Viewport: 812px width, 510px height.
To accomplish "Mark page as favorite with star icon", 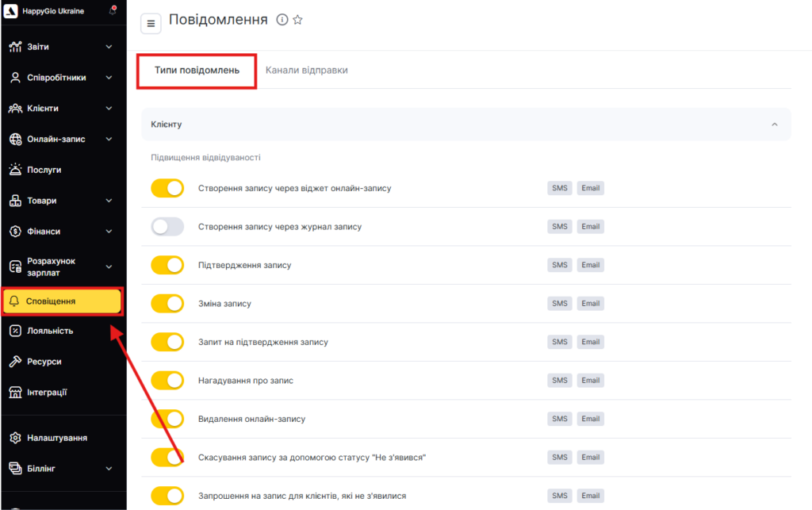I will (x=298, y=20).
